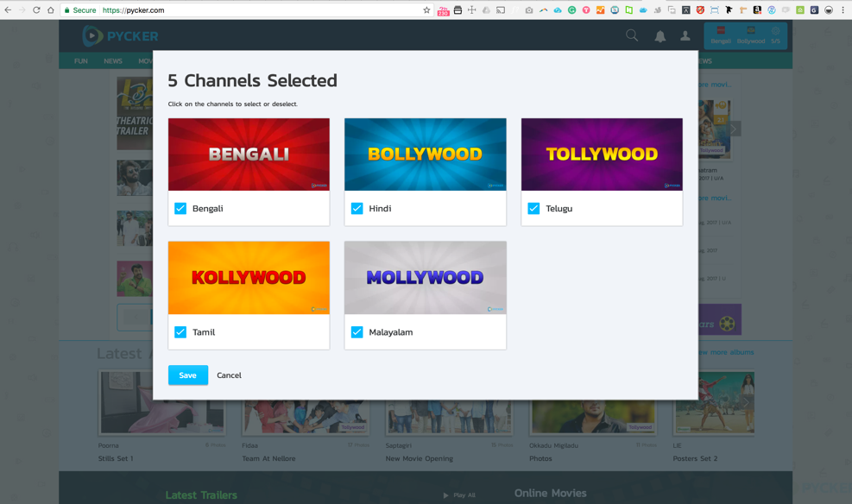
Task: Open channel settings gear labeled 5/5
Action: (775, 35)
